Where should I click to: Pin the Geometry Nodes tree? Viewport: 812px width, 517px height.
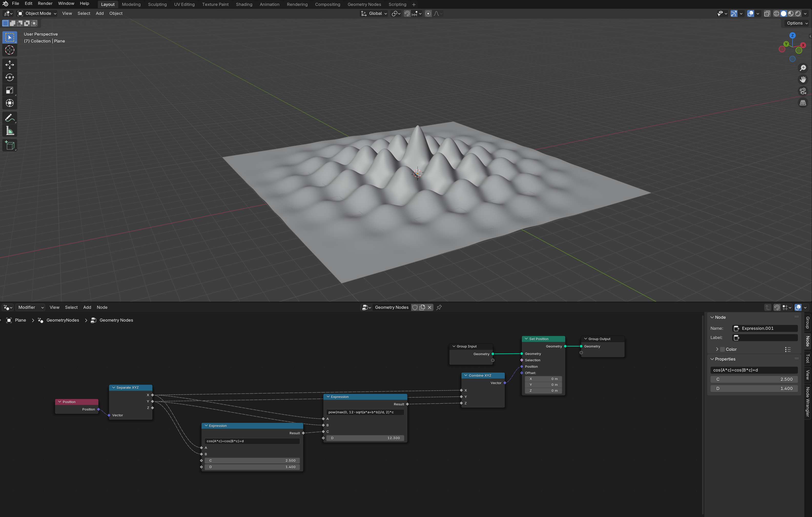(439, 307)
